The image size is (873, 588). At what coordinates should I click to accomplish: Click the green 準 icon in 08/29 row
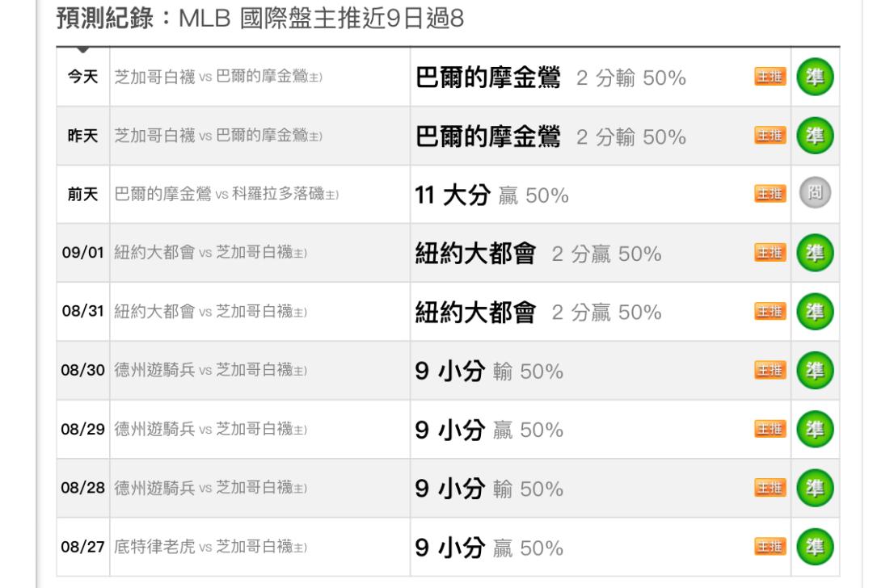coord(815,429)
